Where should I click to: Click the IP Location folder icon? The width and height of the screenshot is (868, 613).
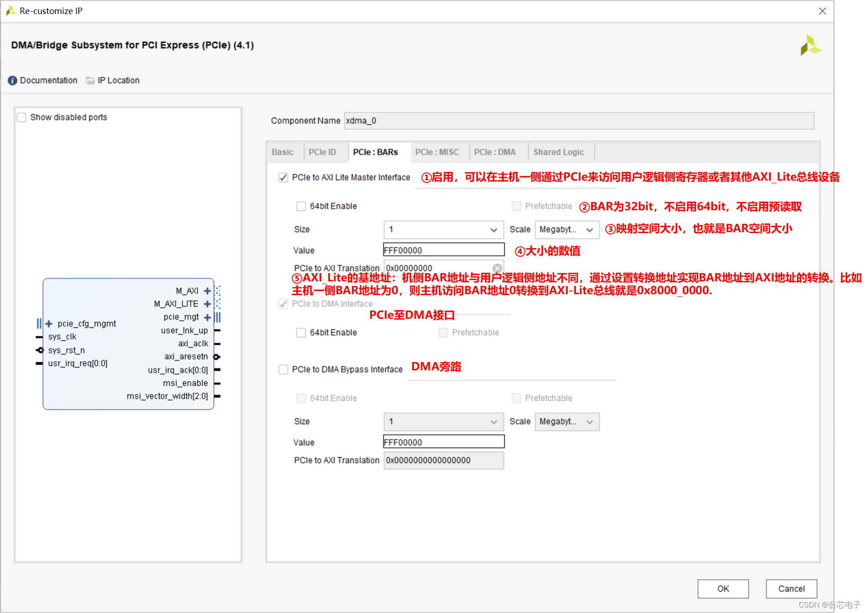[x=90, y=80]
